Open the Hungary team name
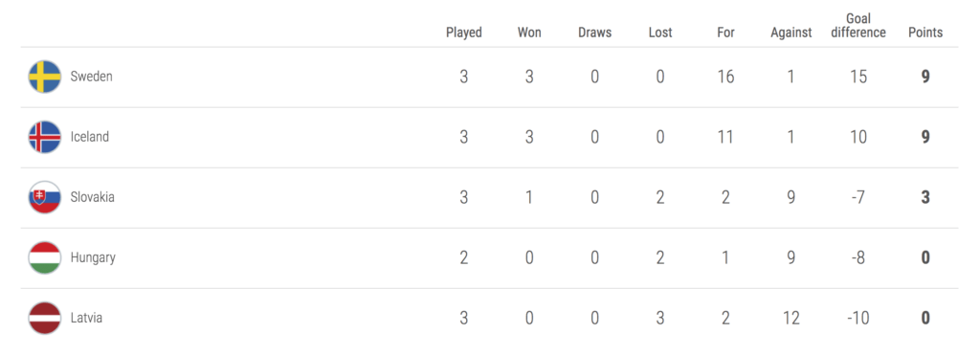Image resolution: width=980 pixels, height=356 pixels. pos(93,257)
